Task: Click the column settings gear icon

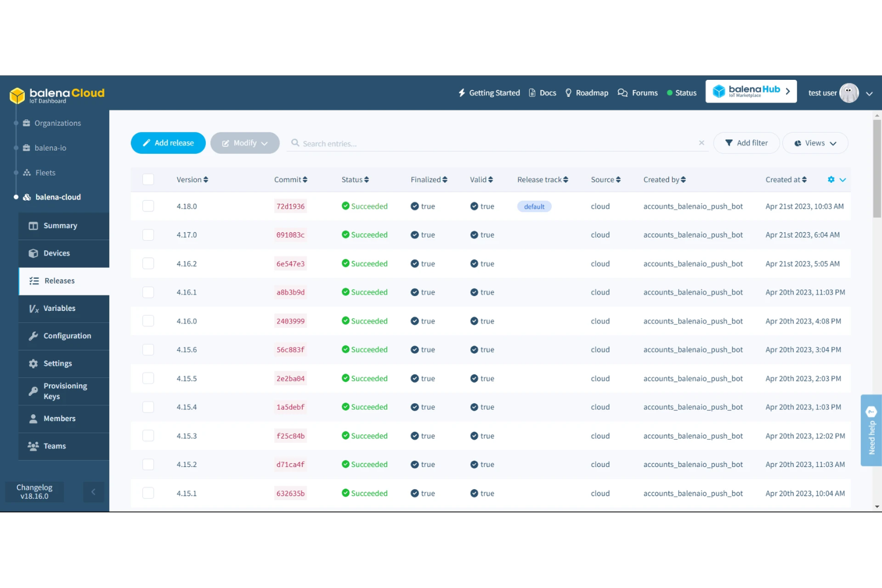Action: [x=832, y=179]
